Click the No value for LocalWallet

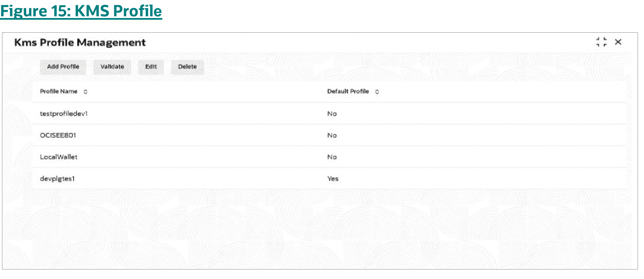332,157
